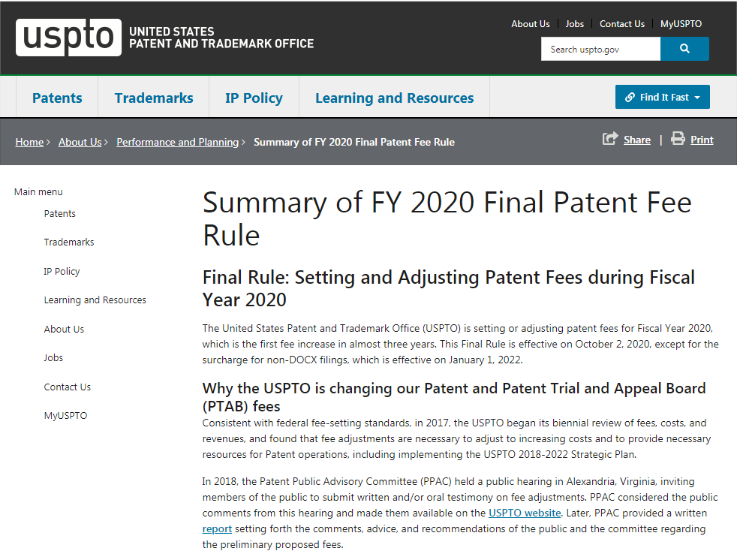This screenshot has height=560, width=737.
Task: Click the Share arrow icon
Action: click(x=609, y=139)
